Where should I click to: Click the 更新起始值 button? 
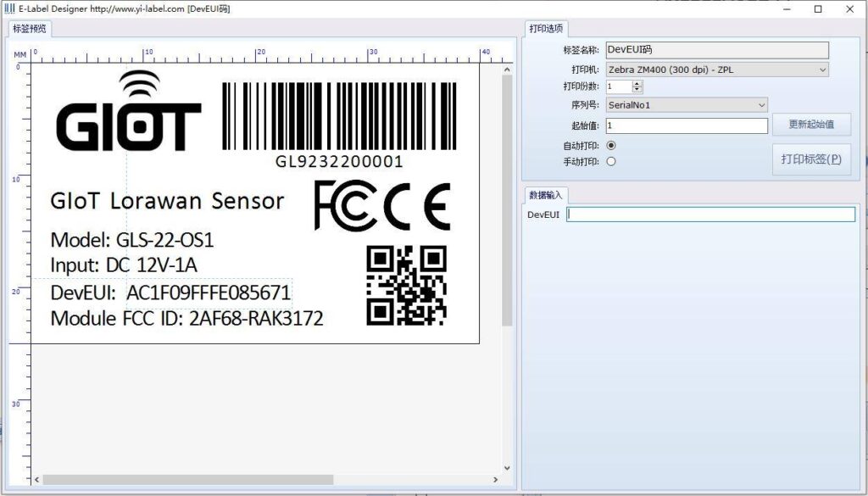click(x=811, y=125)
